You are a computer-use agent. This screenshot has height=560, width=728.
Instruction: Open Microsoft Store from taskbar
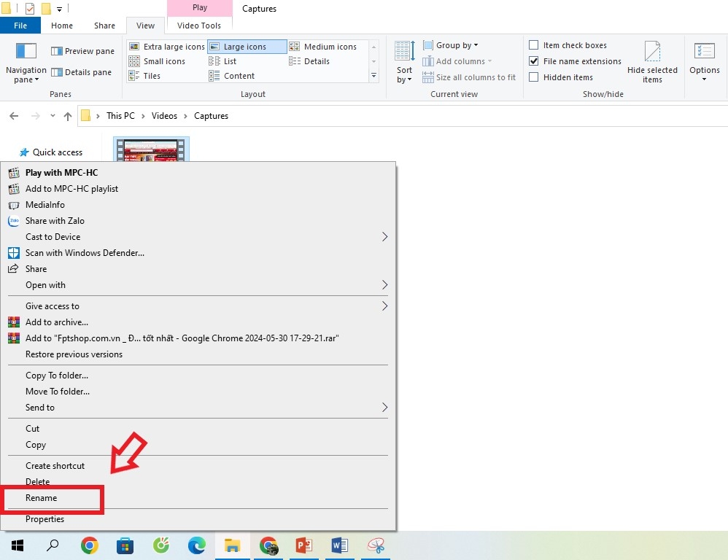coord(125,545)
